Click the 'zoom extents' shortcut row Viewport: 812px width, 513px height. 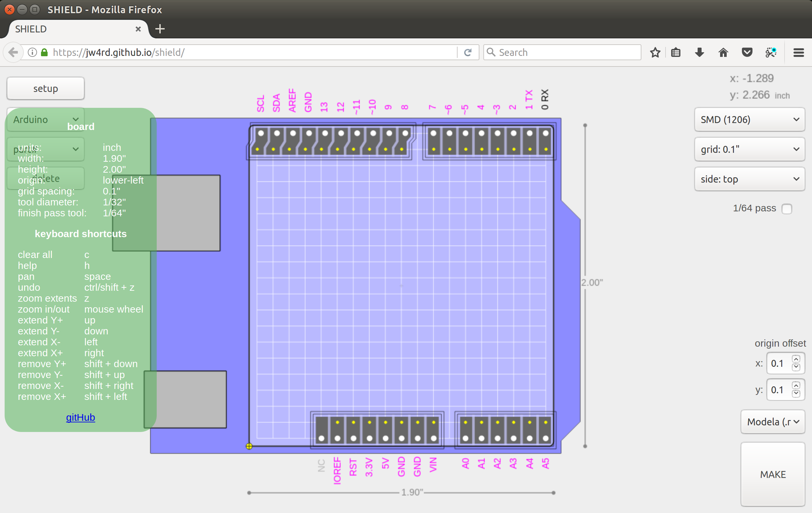pos(54,298)
